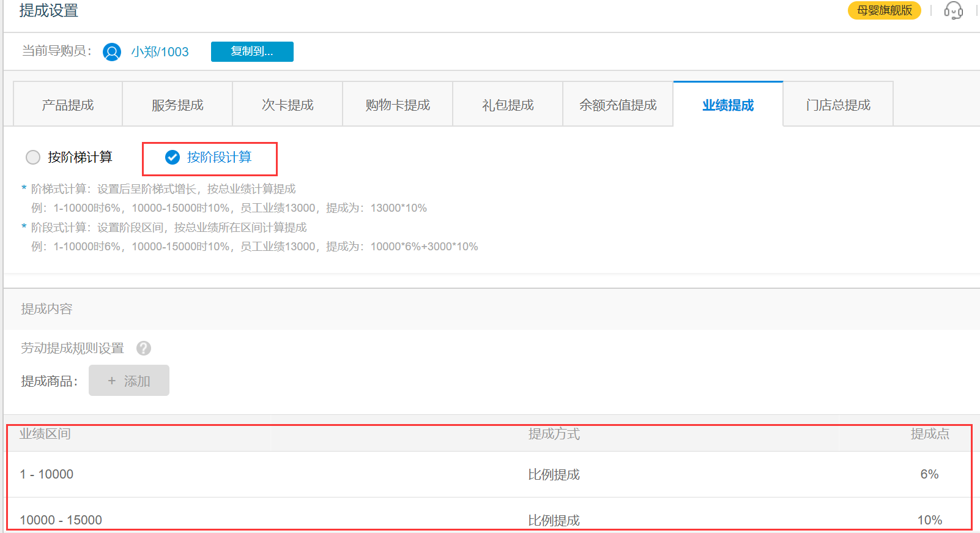Switch to the 服务提成 tab
Viewport: 980px width, 533px height.
(x=177, y=105)
